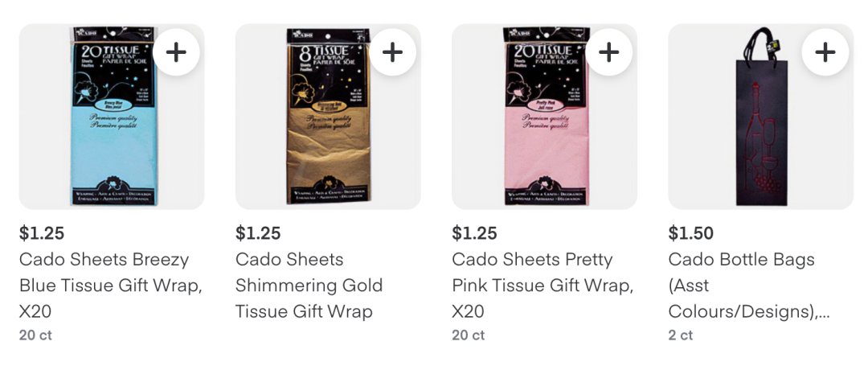Open Cado Sheets Breezy Blue Tissue title link
The width and height of the screenshot is (868, 366).
coord(111,286)
